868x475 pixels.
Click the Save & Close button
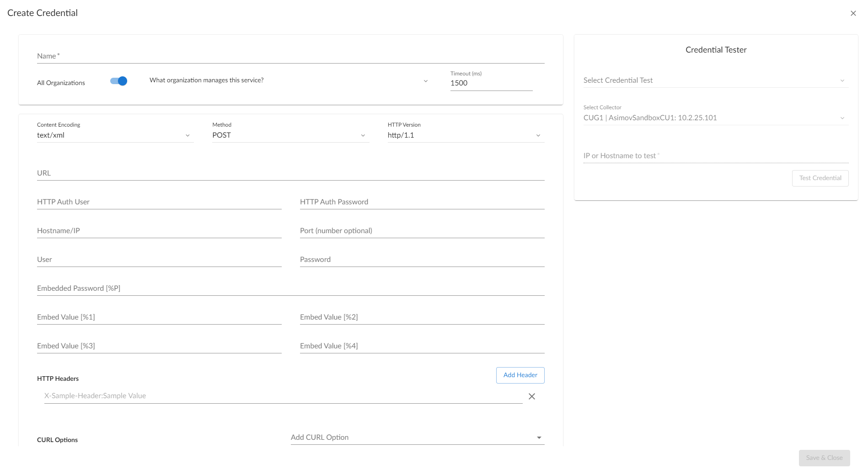point(824,458)
